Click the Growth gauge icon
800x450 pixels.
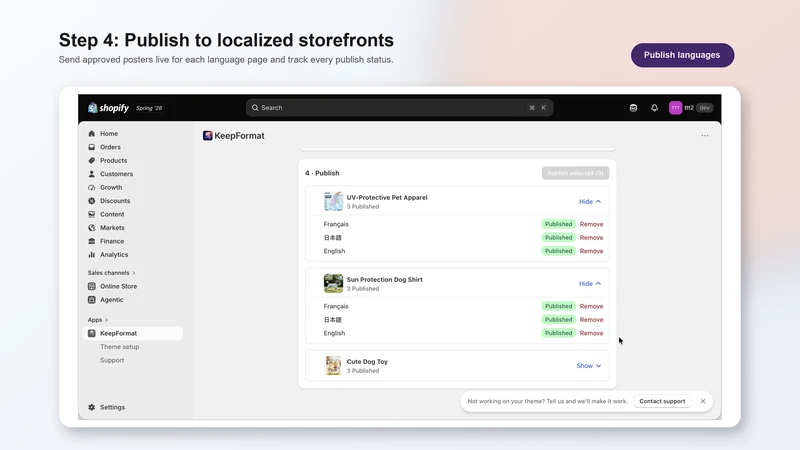click(x=92, y=187)
